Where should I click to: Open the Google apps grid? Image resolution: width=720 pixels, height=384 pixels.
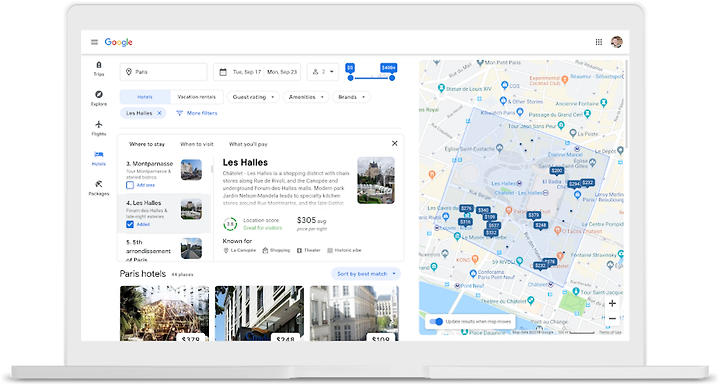(x=599, y=42)
